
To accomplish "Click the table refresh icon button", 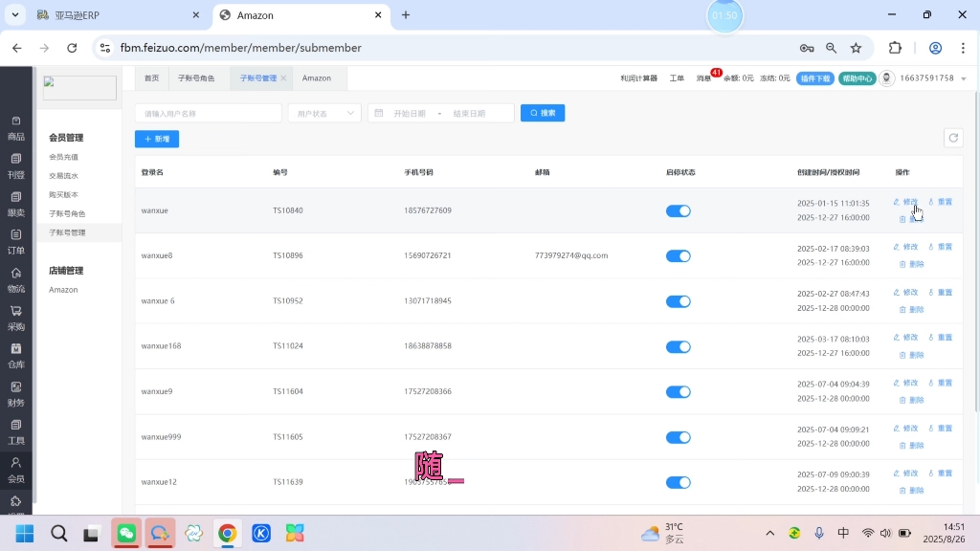I will (x=953, y=138).
